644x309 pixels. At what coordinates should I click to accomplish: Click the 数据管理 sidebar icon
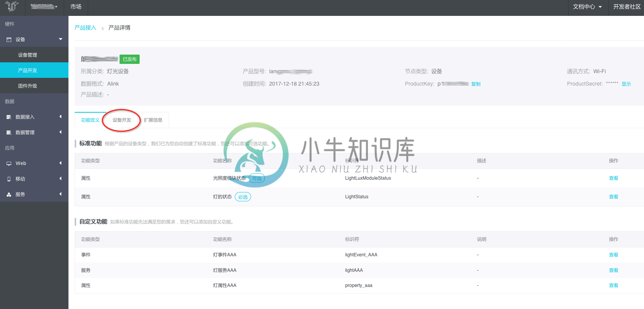9,132
